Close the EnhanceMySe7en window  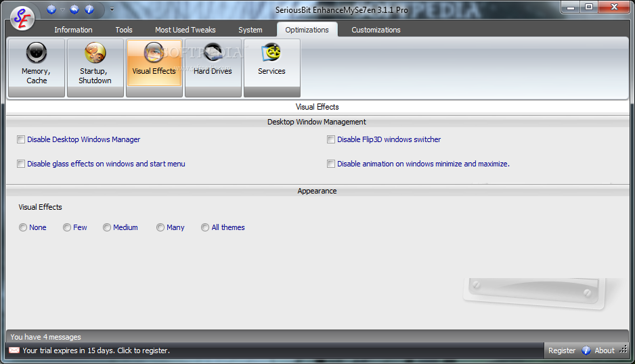point(614,7)
